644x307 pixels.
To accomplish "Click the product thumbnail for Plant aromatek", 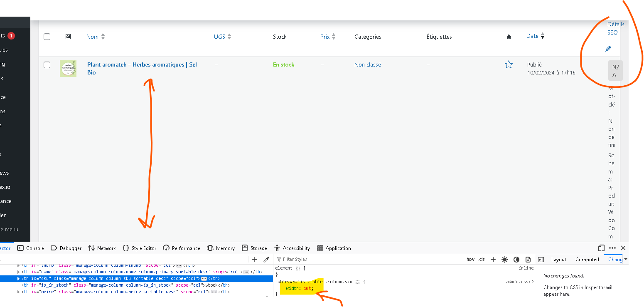I will (68, 68).
